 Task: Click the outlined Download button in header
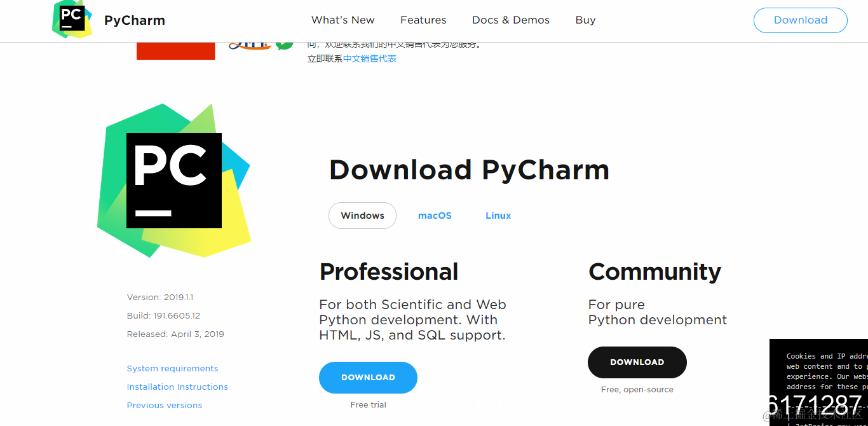tap(801, 20)
